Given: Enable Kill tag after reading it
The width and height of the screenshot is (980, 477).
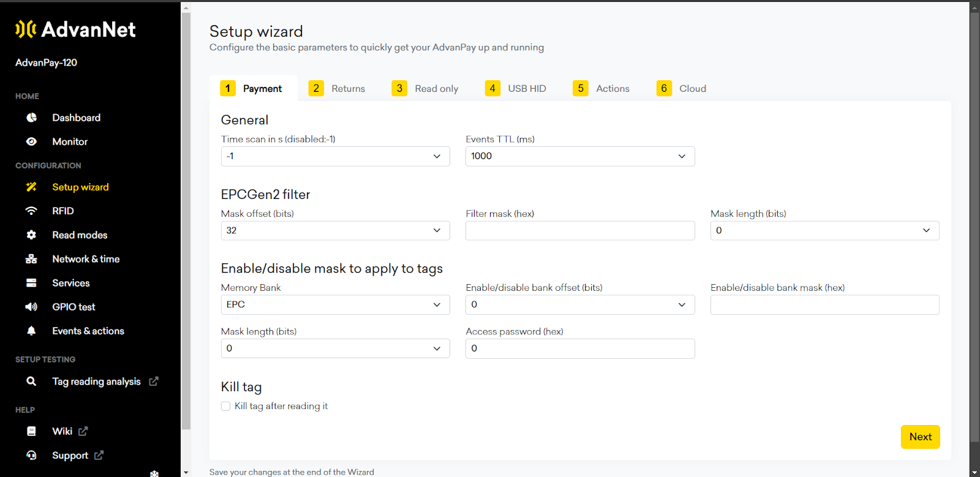Looking at the screenshot, I should click(x=226, y=406).
